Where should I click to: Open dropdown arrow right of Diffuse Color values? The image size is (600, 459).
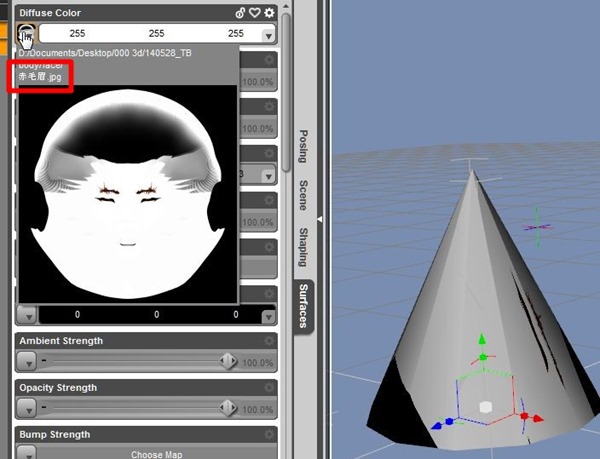[x=268, y=35]
